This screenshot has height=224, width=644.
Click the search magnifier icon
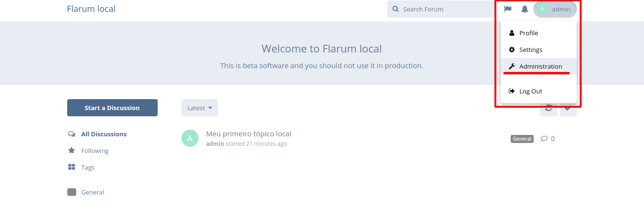pyautogui.click(x=396, y=9)
